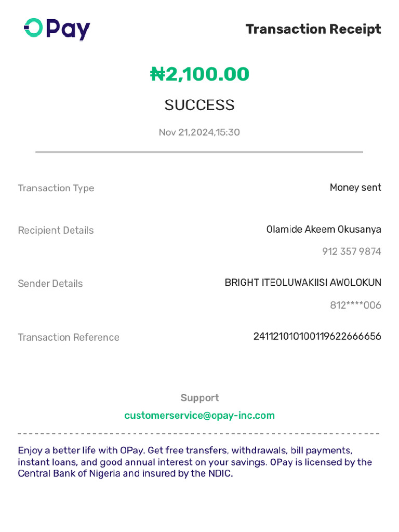Click the SUCCESS status text

(x=199, y=105)
